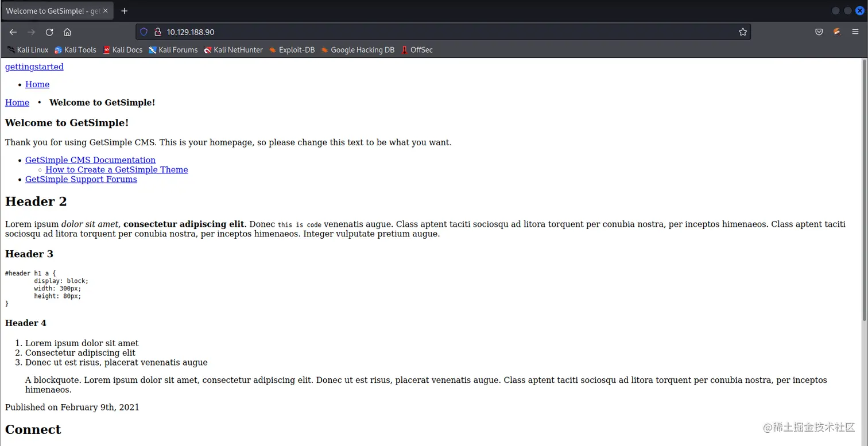Open the Pocket save icon
868x446 pixels.
click(x=819, y=32)
